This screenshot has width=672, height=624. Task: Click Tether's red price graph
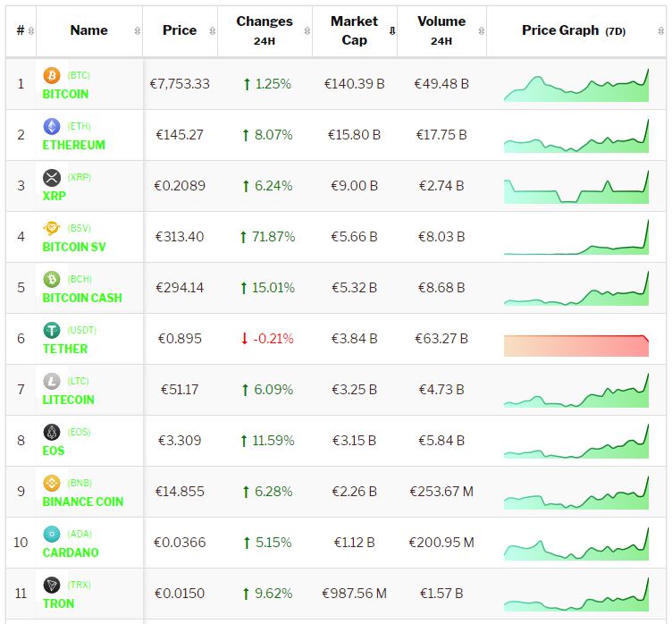tap(576, 345)
